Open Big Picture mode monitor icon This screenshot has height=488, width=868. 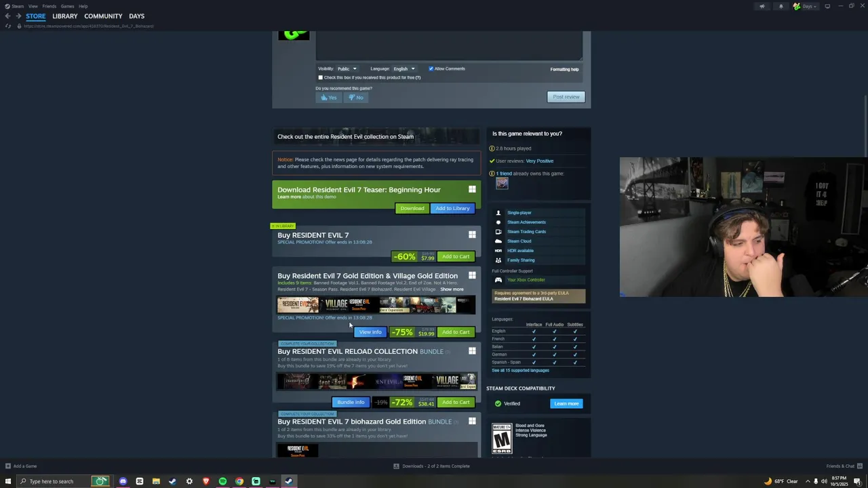[827, 6]
